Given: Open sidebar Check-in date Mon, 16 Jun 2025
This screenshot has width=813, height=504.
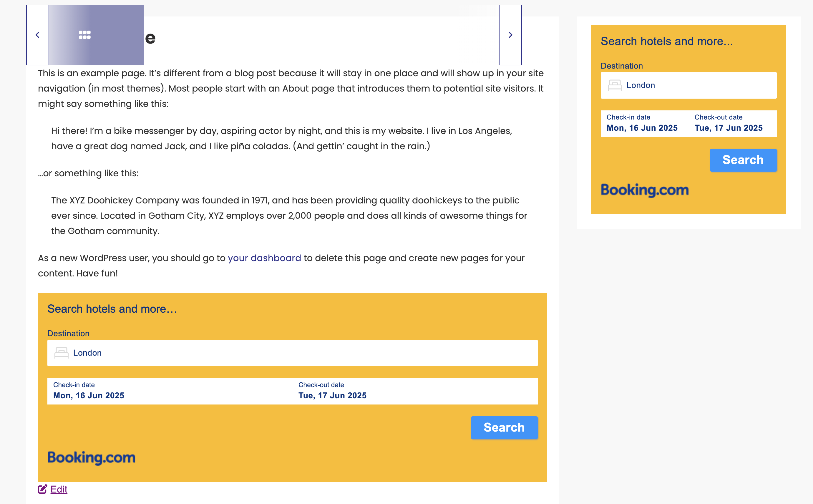Looking at the screenshot, I should click(642, 123).
